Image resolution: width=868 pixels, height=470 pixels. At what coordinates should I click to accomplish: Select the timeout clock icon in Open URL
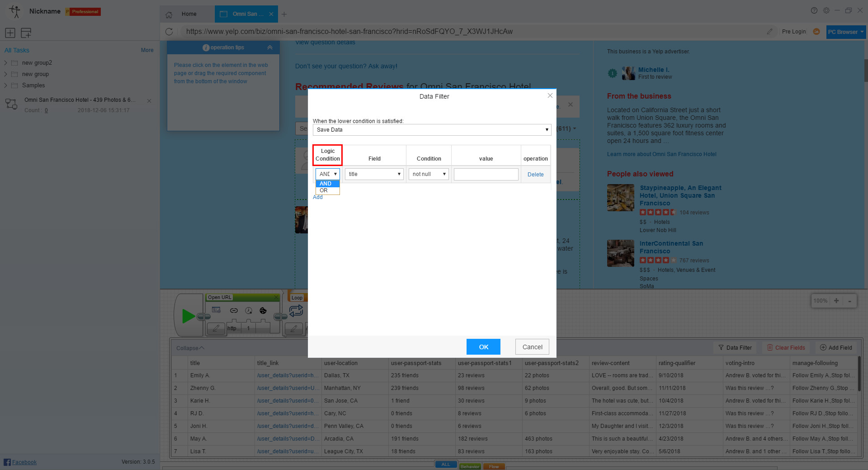click(249, 311)
